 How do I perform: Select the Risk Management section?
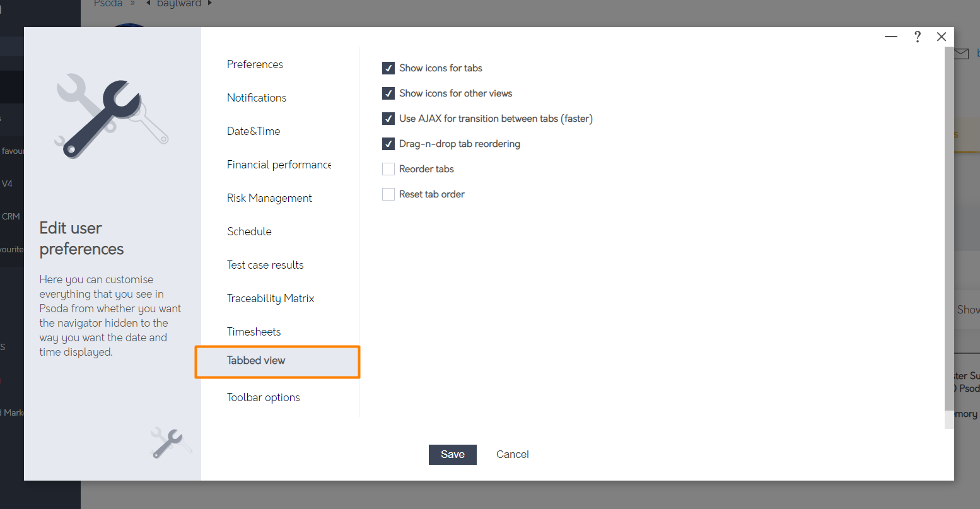click(x=269, y=198)
